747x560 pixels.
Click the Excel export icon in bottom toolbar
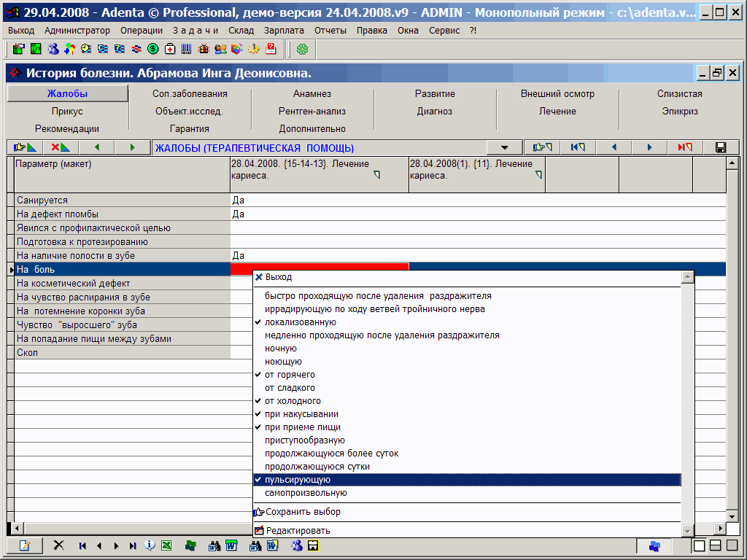[x=166, y=545]
